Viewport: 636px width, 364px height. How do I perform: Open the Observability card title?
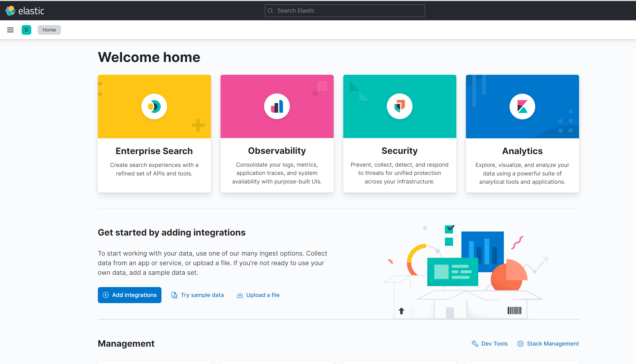[277, 151]
